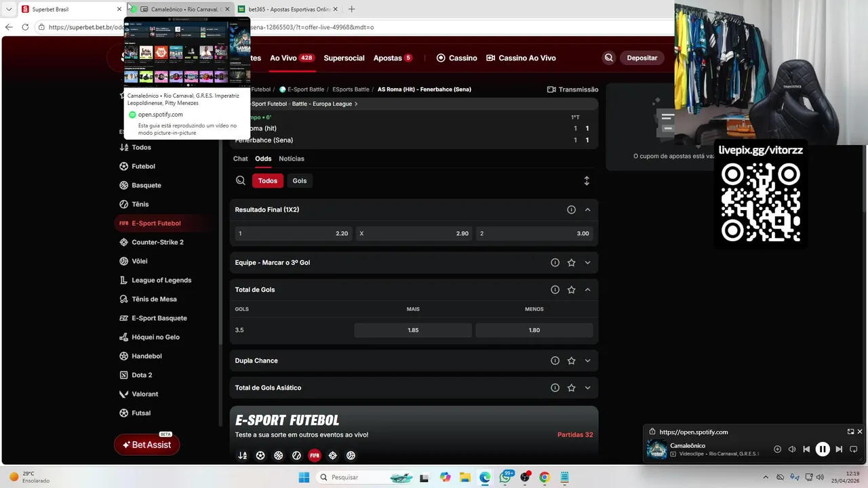
Task: Bet on outcome 1 at 2.20
Action: coord(294,234)
